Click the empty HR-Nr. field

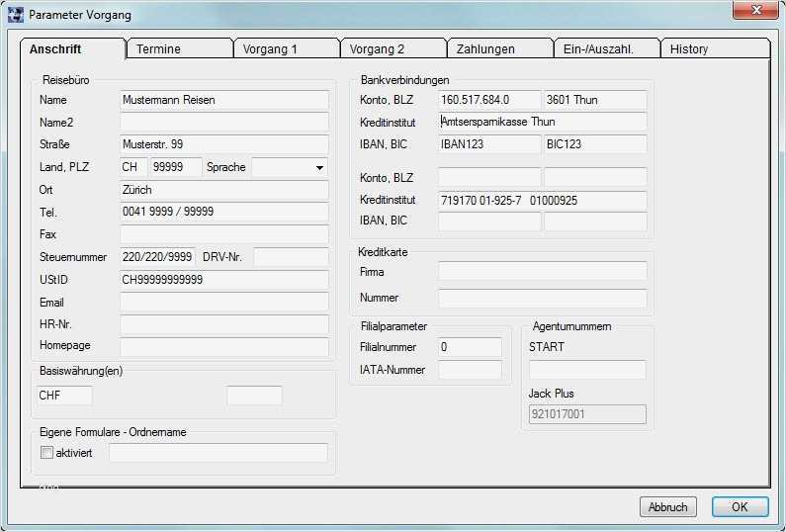tap(224, 324)
